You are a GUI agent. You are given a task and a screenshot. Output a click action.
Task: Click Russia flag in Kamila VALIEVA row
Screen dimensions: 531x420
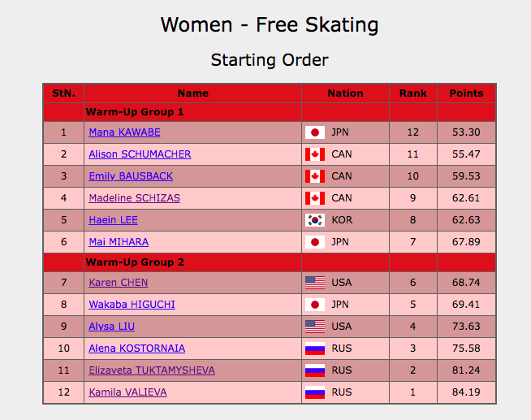point(315,392)
